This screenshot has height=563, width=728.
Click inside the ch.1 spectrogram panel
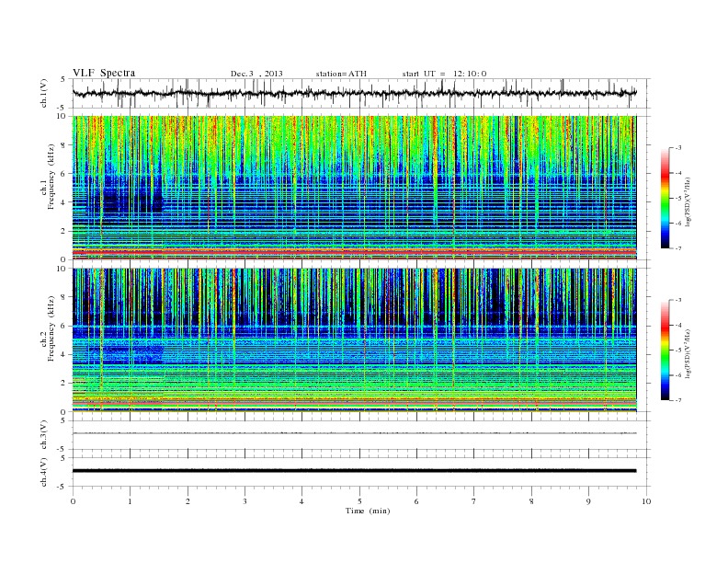point(355,188)
